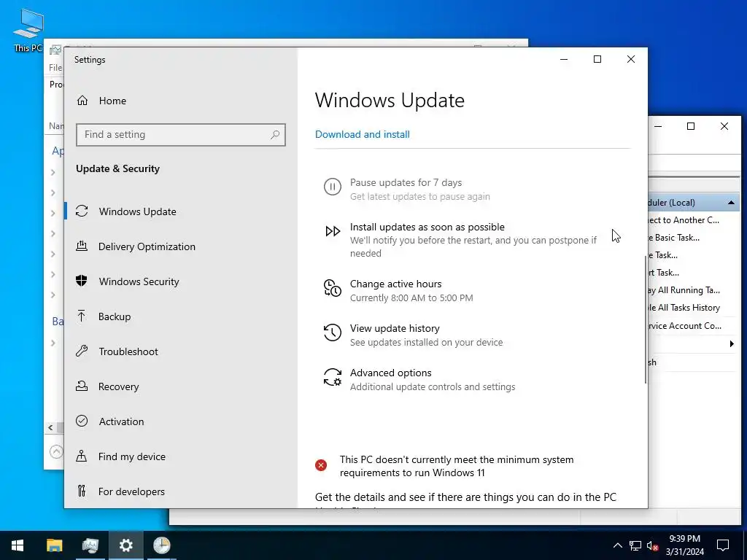Screen dimensions: 747x560
Task: Open Advanced options
Action: coord(391,373)
